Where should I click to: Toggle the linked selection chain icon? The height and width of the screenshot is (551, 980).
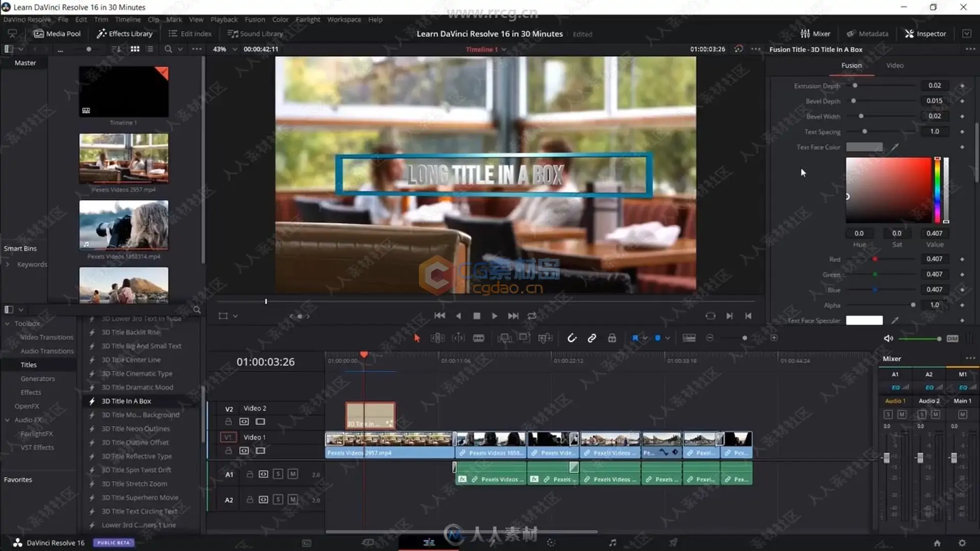click(x=592, y=338)
